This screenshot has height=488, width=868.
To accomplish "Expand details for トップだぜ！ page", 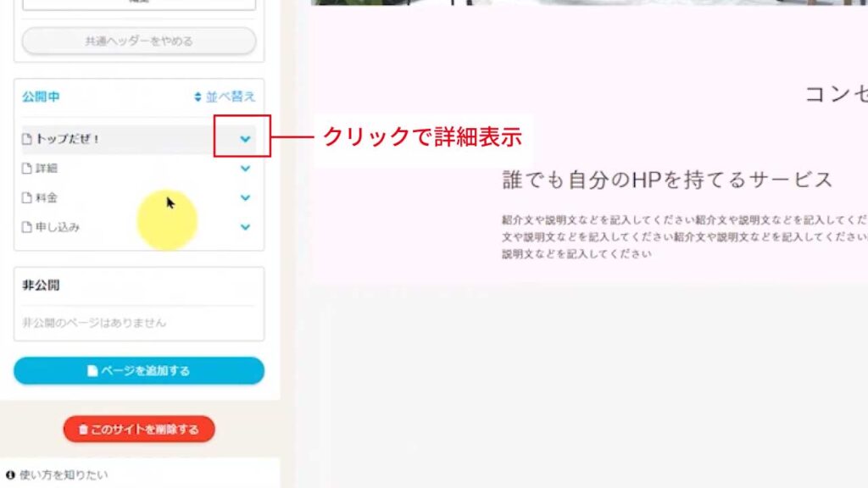I will point(245,139).
